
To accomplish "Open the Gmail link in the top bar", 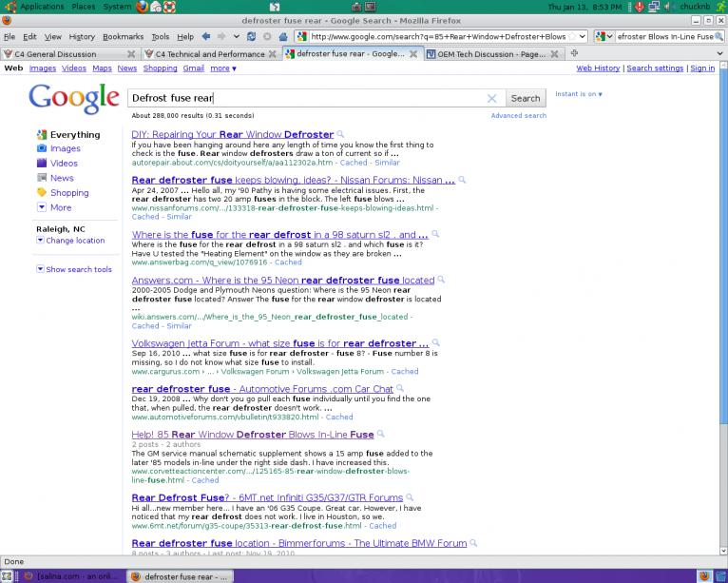I will (194, 68).
